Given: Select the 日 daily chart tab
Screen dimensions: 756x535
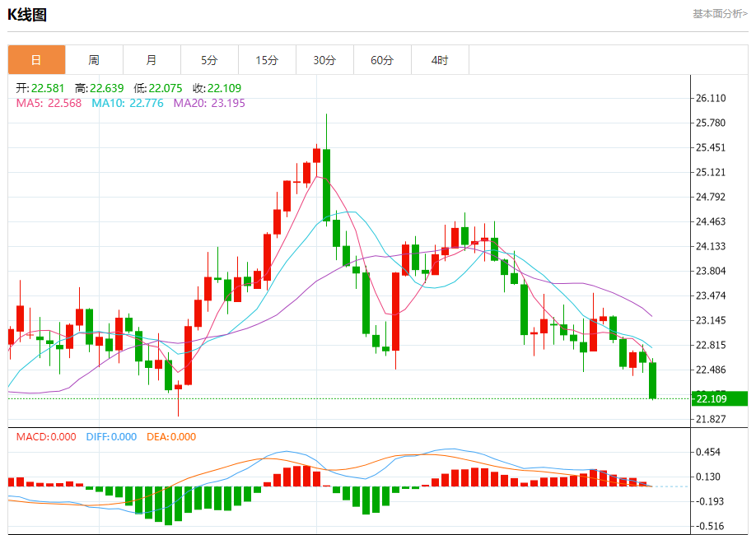Looking at the screenshot, I should click(x=36, y=60).
